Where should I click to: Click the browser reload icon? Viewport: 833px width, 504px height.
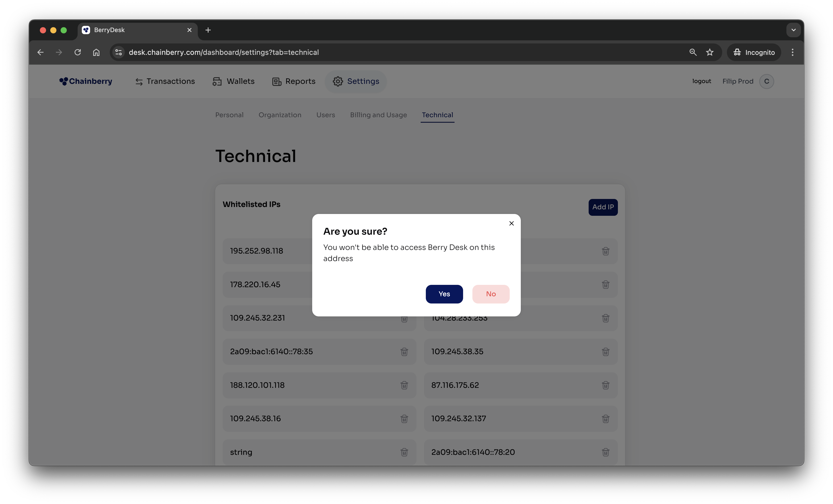click(78, 52)
